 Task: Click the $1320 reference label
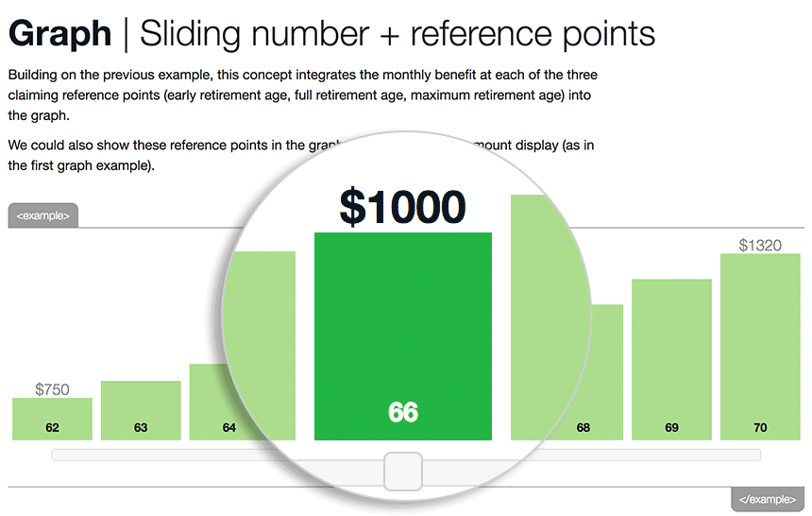[x=760, y=245]
